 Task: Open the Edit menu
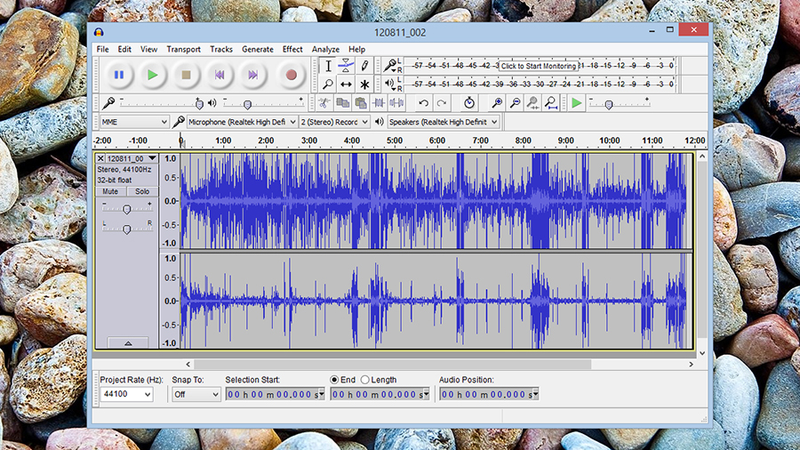point(124,49)
